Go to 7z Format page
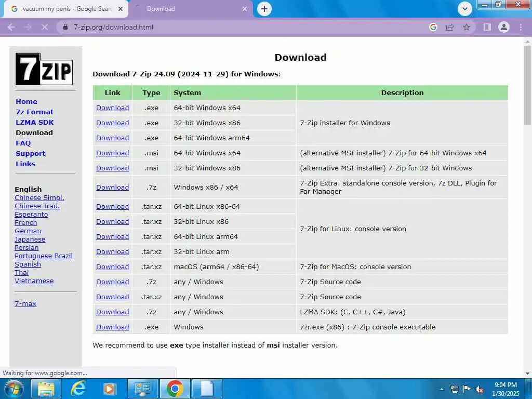Screen dimensions: 532x399 34,112
